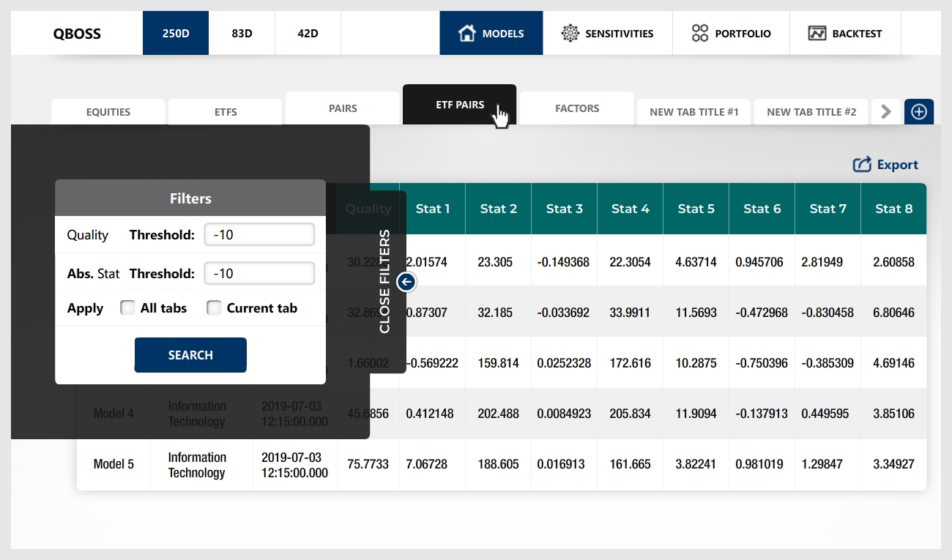Click the Portfolio four-circles icon
The width and height of the screenshot is (952, 560).
click(700, 33)
